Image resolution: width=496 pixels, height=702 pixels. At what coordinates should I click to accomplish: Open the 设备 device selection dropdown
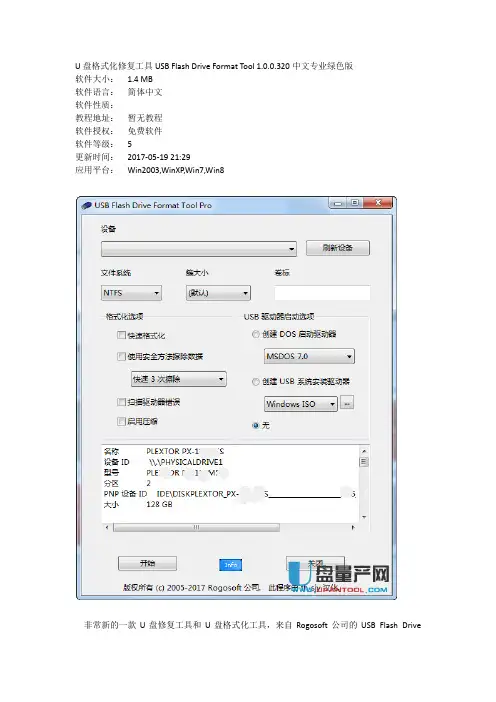(199, 248)
